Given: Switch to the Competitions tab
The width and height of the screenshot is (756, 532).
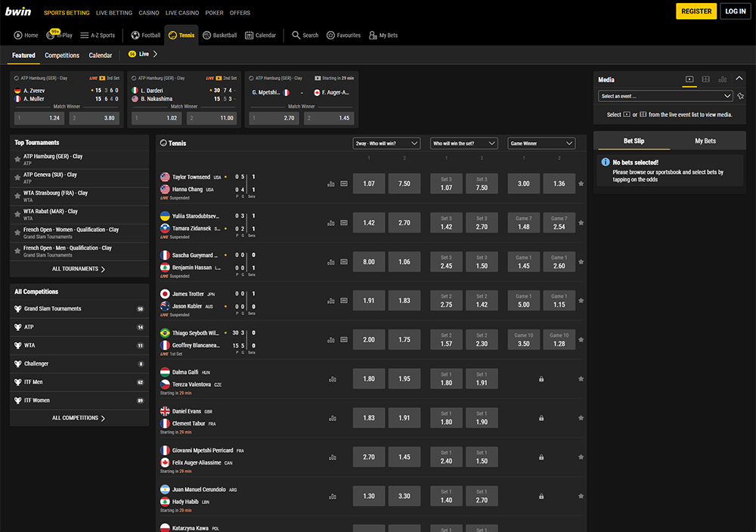Looking at the screenshot, I should (62, 55).
